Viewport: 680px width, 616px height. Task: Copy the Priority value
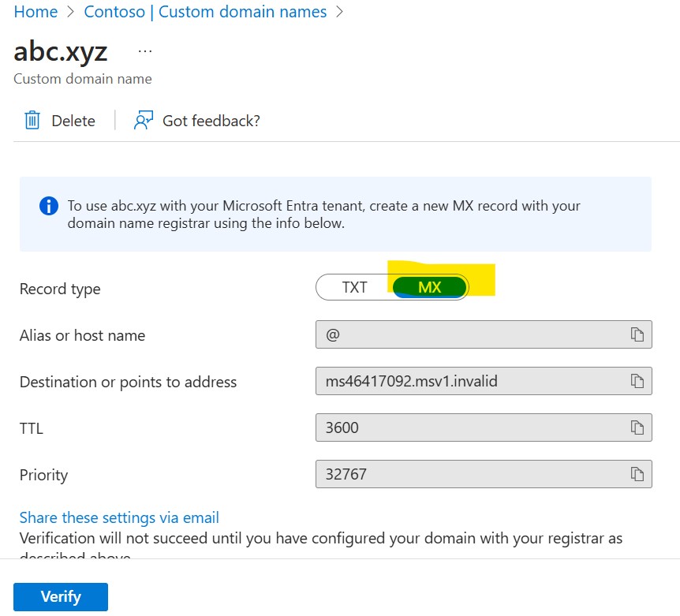click(x=637, y=474)
